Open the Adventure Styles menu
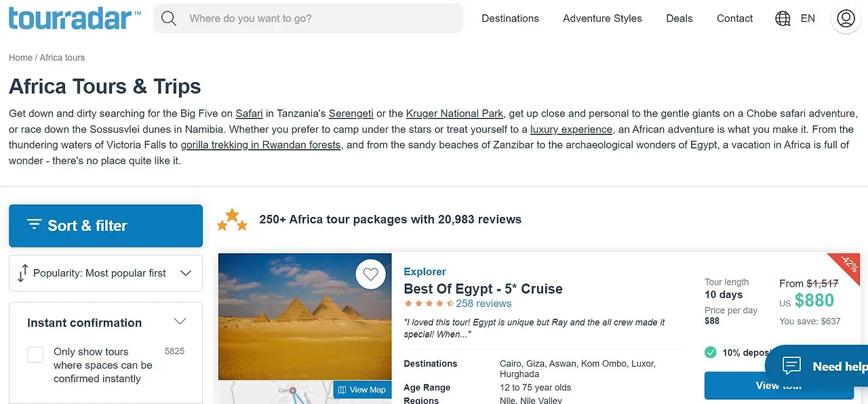This screenshot has height=404, width=868. point(602,19)
